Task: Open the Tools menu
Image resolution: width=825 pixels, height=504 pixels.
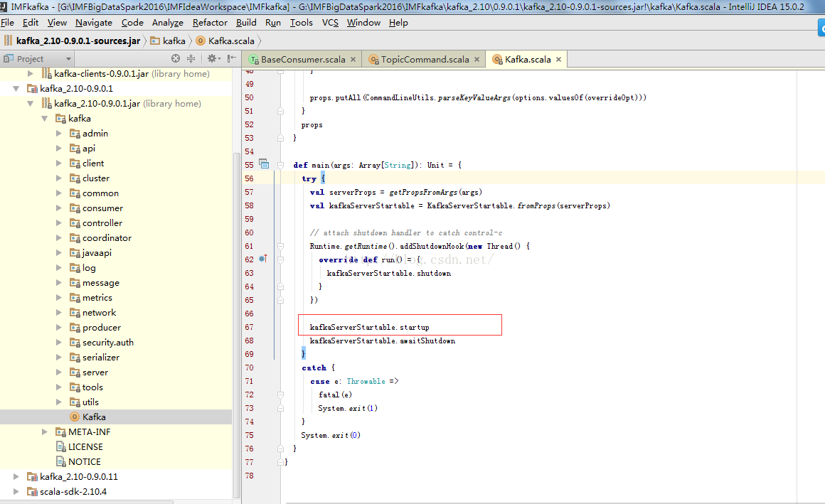Action: [x=302, y=23]
